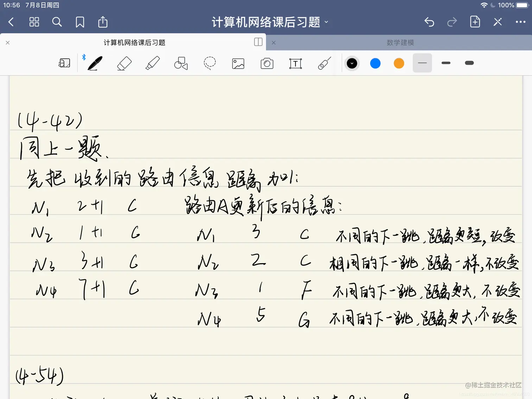532x399 pixels.
Task: Toggle the Bluetooth stylus indicator
Action: [x=84, y=57]
